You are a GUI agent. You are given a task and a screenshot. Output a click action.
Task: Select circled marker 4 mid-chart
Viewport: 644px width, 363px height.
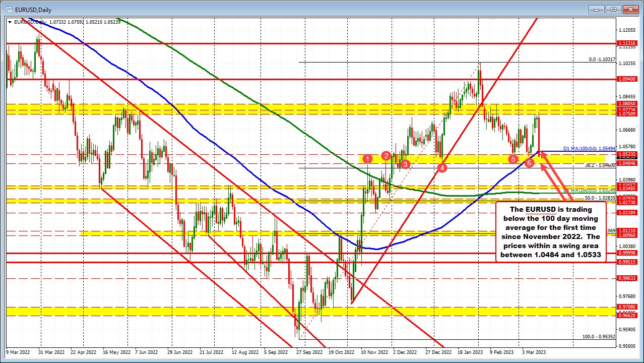[442, 168]
